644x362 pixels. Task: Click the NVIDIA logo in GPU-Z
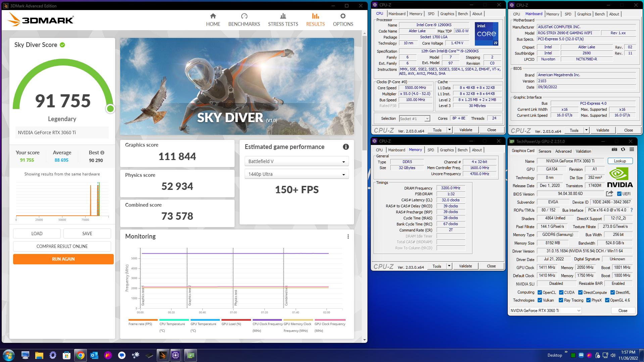coord(620,177)
